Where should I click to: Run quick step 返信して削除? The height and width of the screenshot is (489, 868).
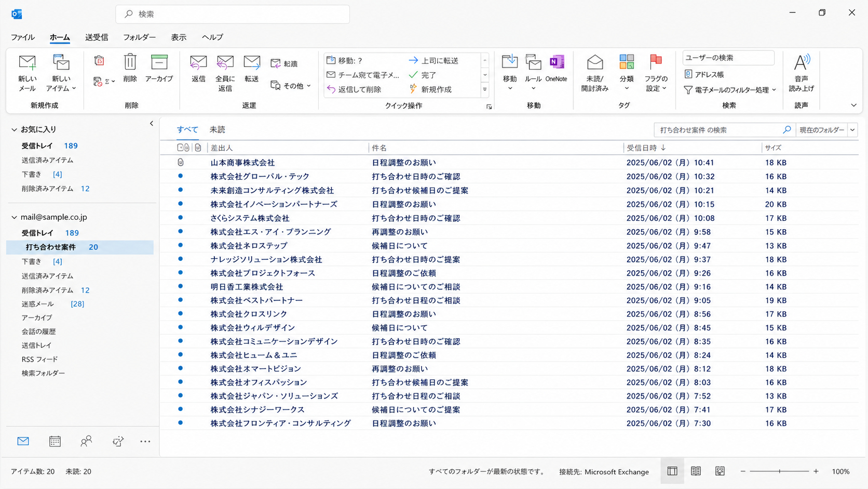354,89
